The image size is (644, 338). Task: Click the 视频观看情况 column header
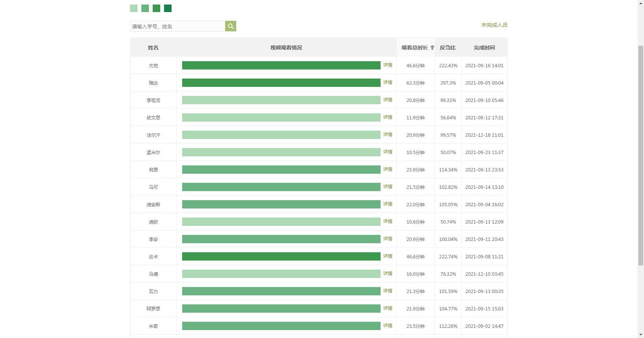click(286, 48)
